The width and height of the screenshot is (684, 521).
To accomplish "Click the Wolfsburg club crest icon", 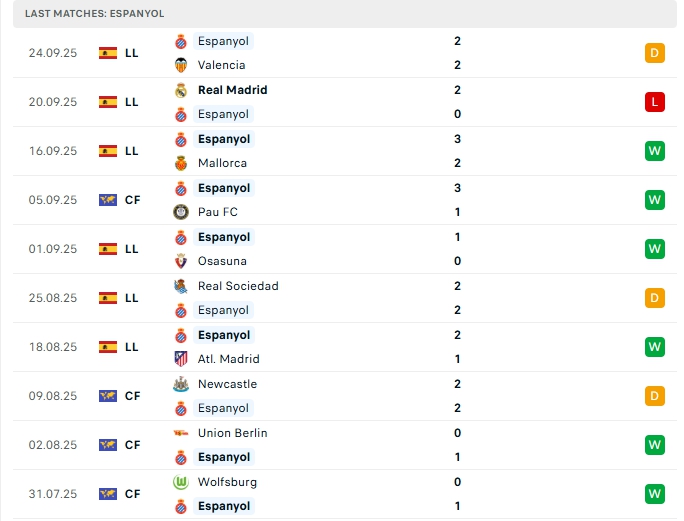I will click(x=181, y=482).
